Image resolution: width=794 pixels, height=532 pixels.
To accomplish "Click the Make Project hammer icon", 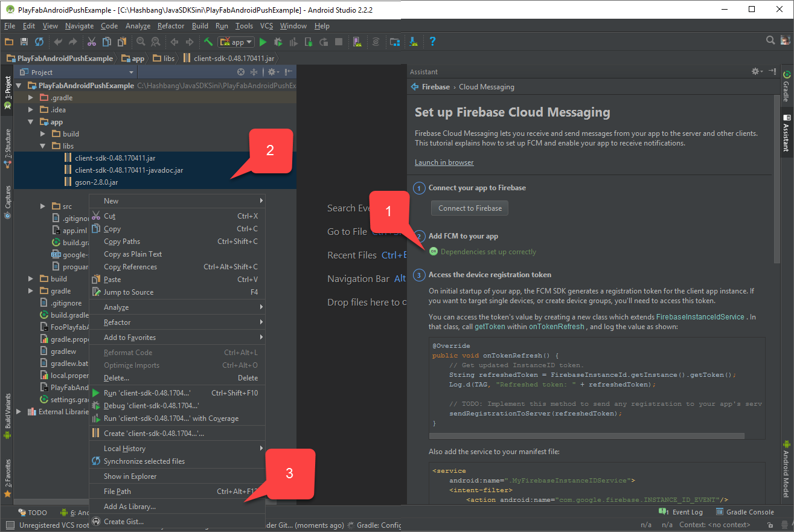I will (208, 42).
